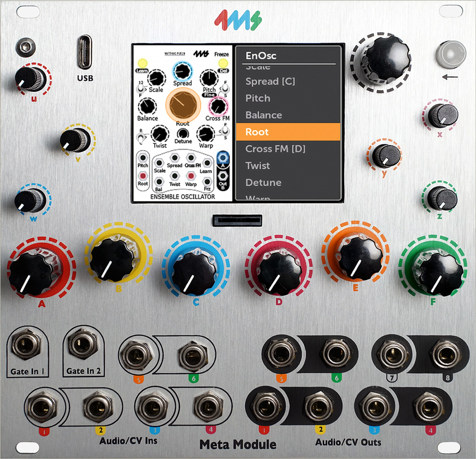
Task: Click the orange Root knob on the EnOsc faceplate
Action: pyautogui.click(x=183, y=105)
